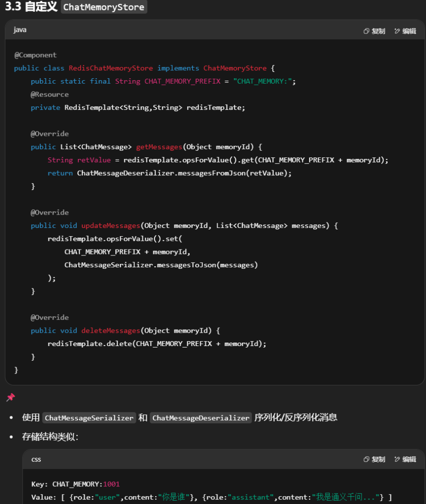Screen dimensions: 426x504
Task: Click the red pushpin icon
Action: (10, 397)
